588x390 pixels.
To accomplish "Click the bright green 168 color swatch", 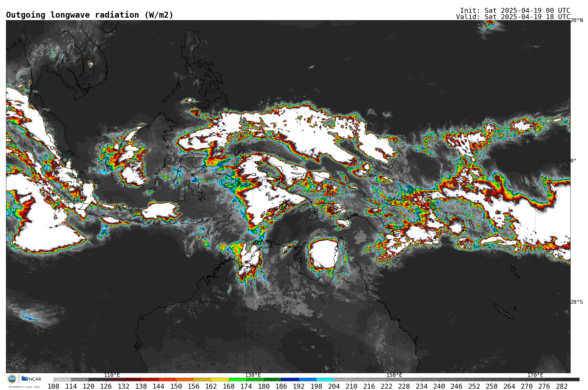I will [x=237, y=380].
